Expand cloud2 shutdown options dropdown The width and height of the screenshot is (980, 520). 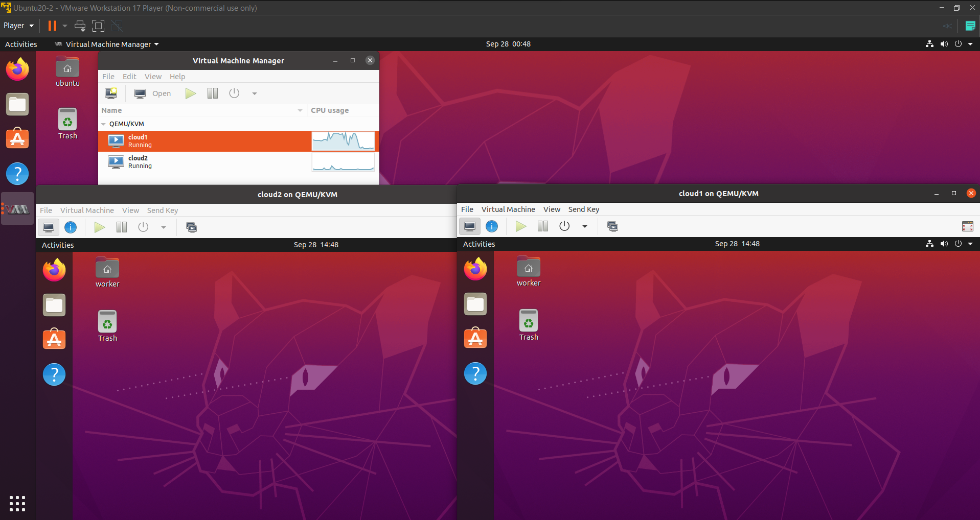pos(164,227)
